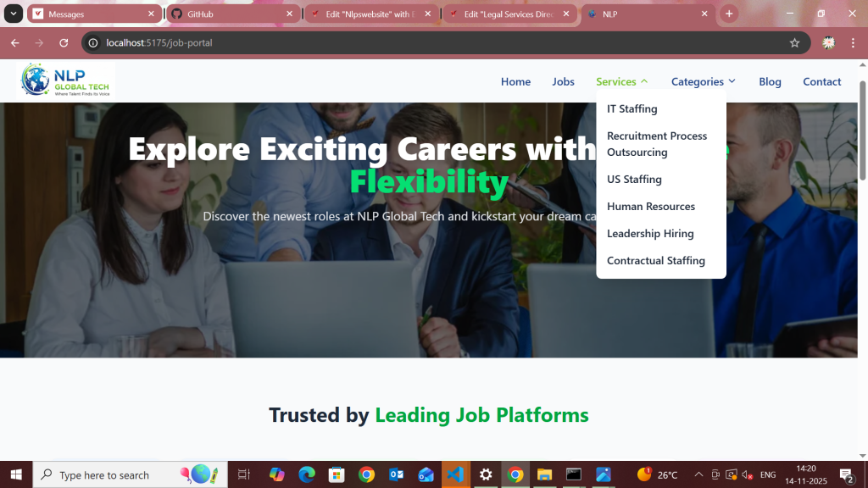Open a new browser tab
This screenshot has width=868, height=488.
coord(729,14)
